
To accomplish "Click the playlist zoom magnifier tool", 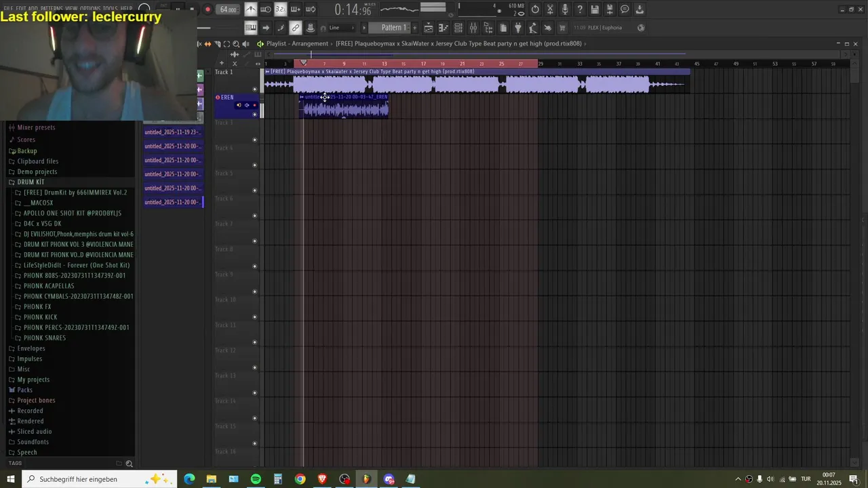I will pos(236,44).
